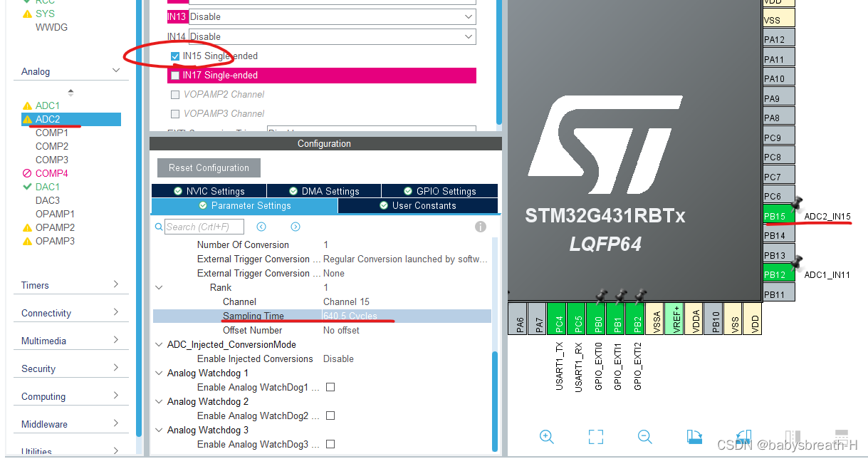Viewport: 868px width, 459px height.
Task: Collapse the Analog Watchdog 1 section
Action: click(159, 373)
